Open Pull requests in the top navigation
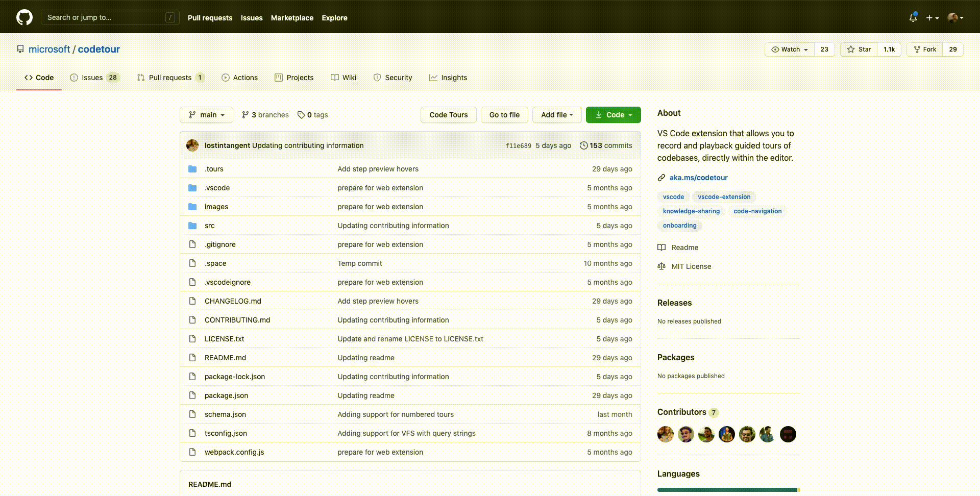The height and width of the screenshot is (496, 980). (x=210, y=18)
